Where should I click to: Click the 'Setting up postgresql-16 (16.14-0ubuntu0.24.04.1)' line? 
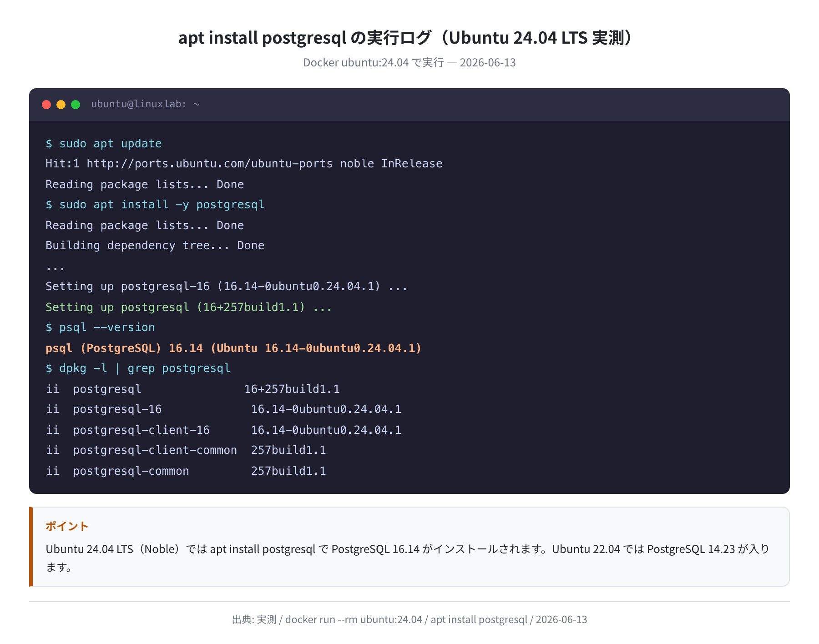click(x=227, y=287)
